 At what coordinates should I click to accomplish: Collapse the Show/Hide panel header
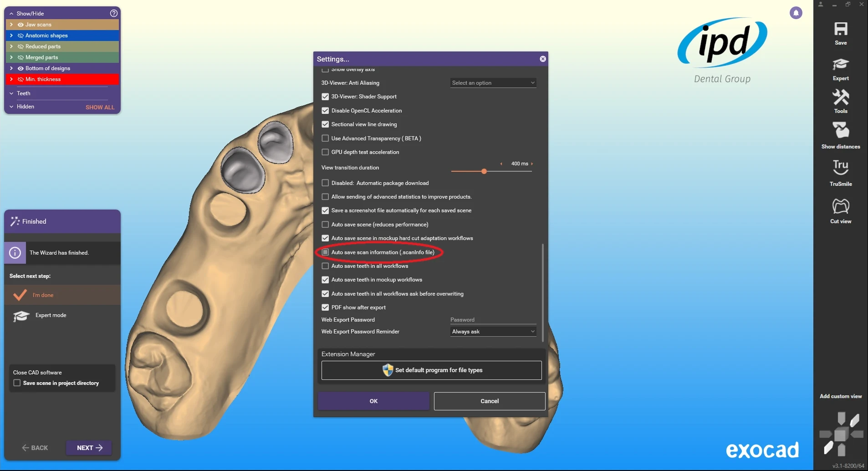pos(11,14)
